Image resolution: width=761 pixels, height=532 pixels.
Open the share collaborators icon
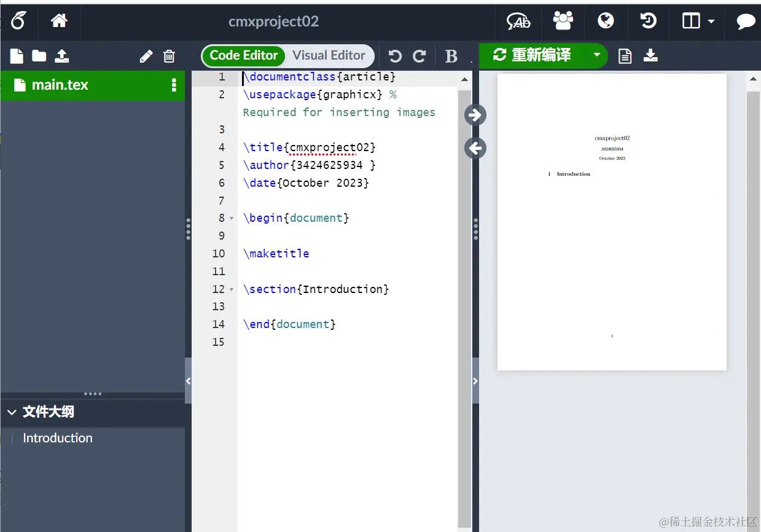click(563, 21)
